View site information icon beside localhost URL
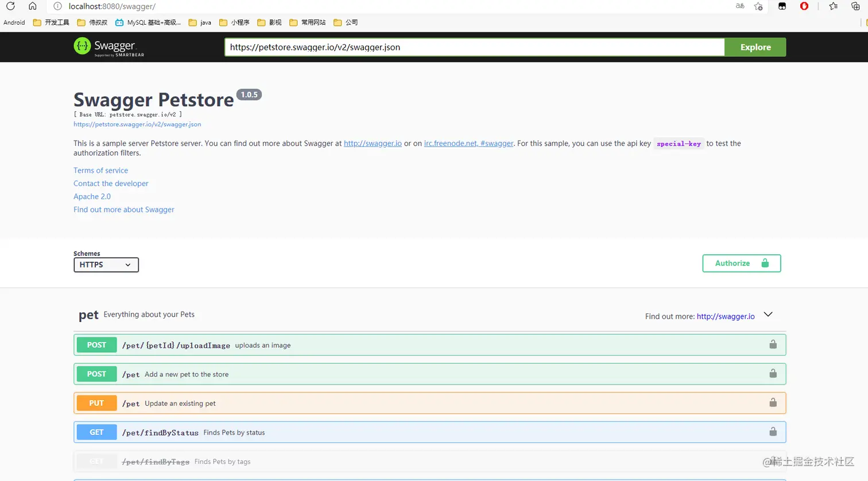This screenshot has height=481, width=868. [57, 6]
